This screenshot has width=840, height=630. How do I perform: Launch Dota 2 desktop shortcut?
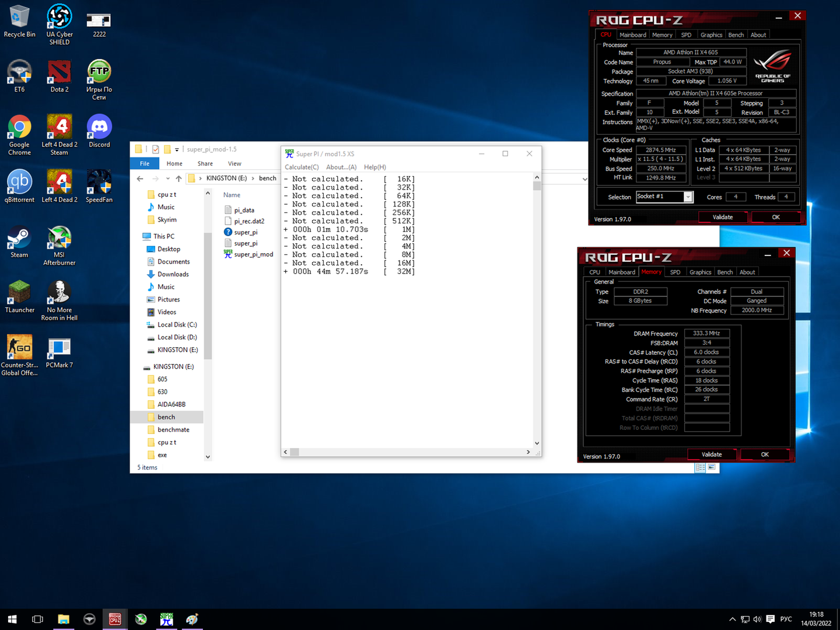coord(59,76)
